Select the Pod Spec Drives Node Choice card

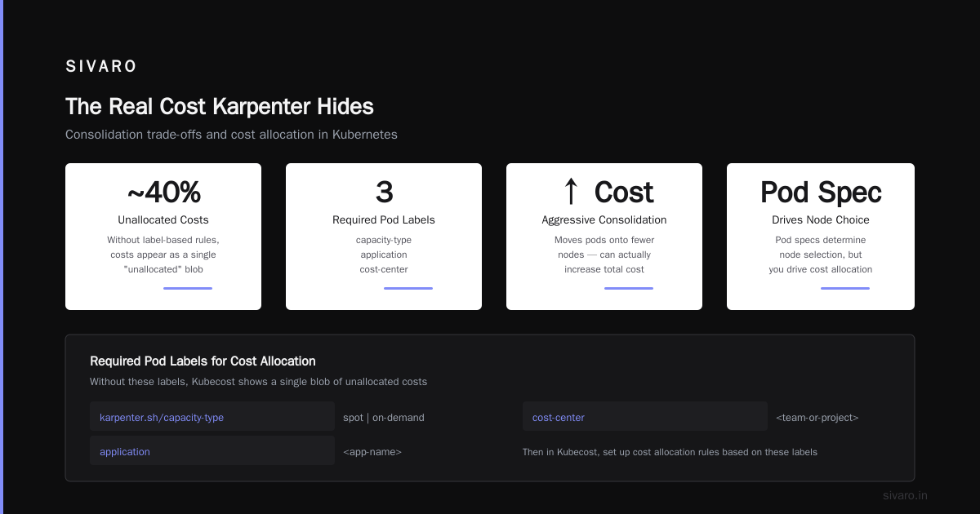click(821, 237)
